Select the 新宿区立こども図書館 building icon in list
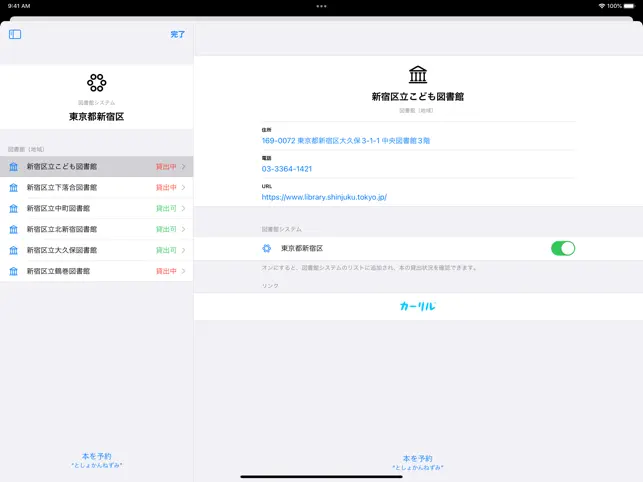 (x=14, y=167)
